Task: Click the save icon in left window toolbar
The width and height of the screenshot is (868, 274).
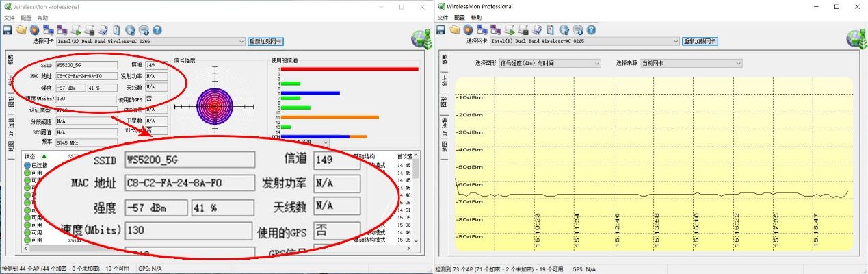Action: 8,30
